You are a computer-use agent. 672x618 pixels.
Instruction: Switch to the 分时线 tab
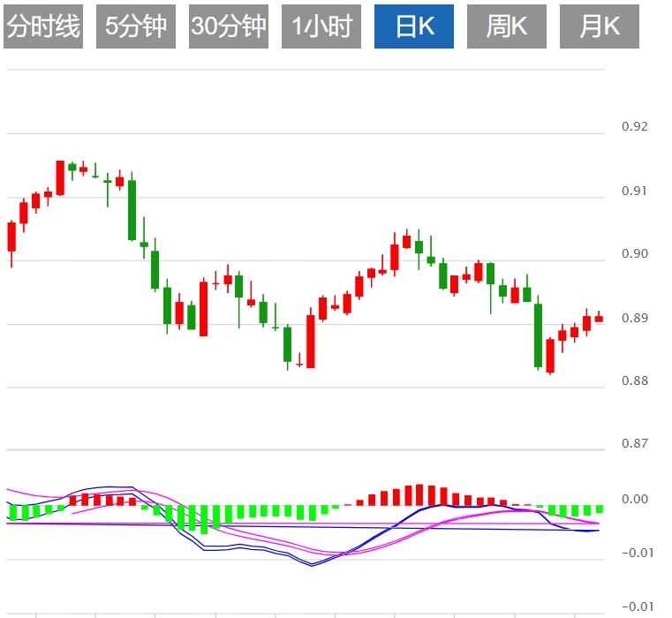point(43,27)
